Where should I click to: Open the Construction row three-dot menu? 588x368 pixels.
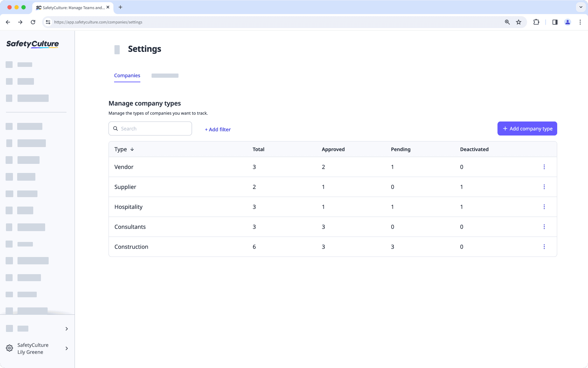click(x=544, y=247)
